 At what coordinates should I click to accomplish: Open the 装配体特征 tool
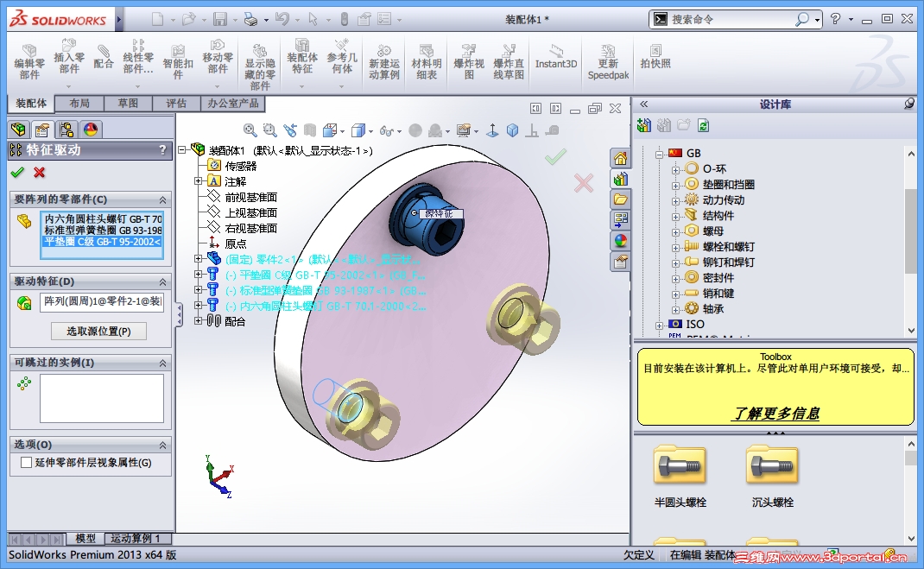tap(301, 57)
